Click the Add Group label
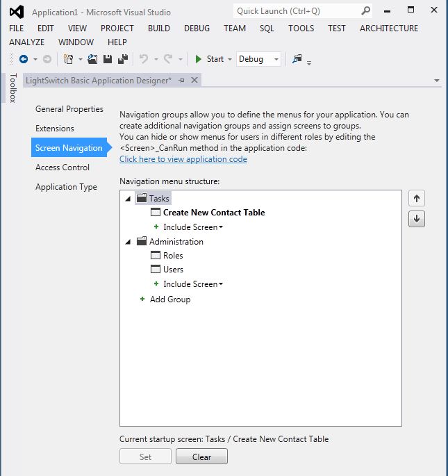This screenshot has height=476, width=448. click(170, 299)
